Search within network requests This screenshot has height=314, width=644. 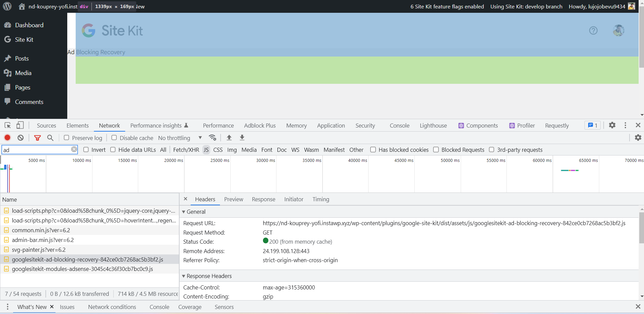pos(50,138)
